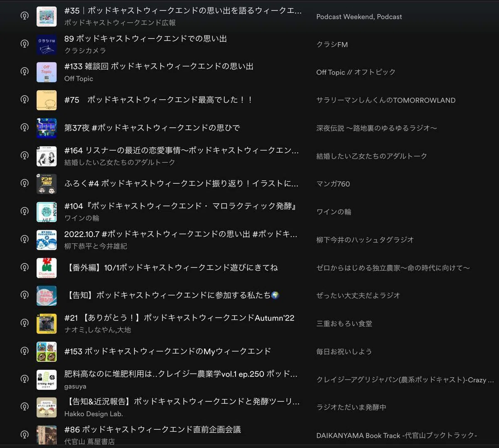Go to show 毎日お祝いしよう
Image resolution: width=499 pixels, height=448 pixels.
344,351
